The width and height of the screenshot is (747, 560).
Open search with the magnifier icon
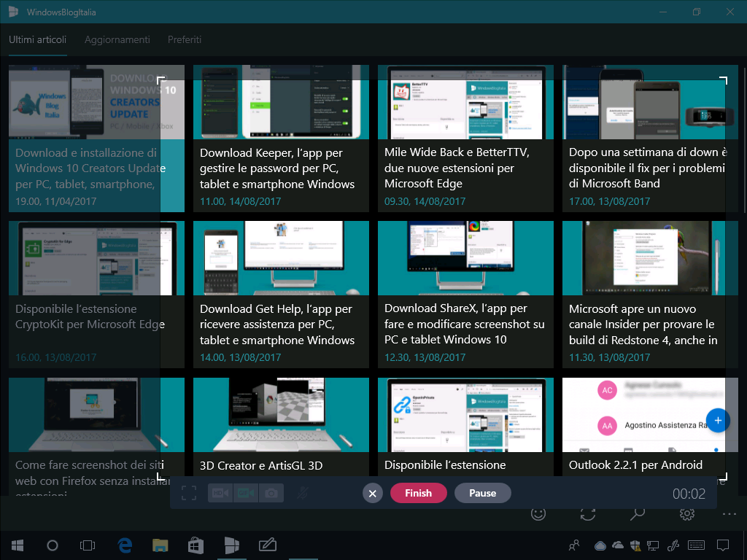pyautogui.click(x=638, y=514)
